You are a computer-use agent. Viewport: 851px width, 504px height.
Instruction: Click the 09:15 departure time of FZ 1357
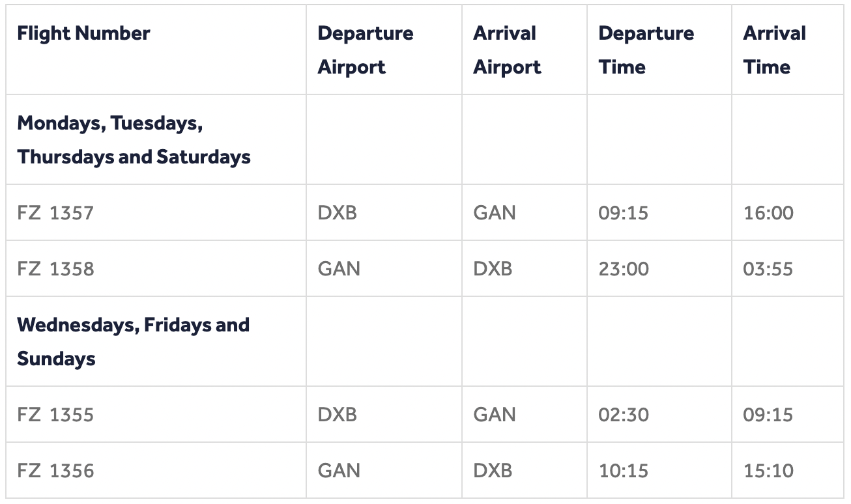[623, 213]
